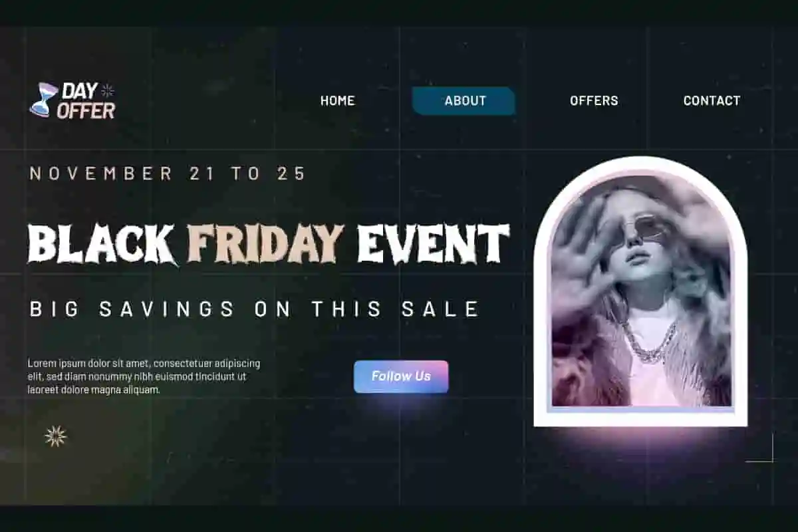Click the word BLACK in headline
This screenshot has width=798, height=532.
coord(102,244)
